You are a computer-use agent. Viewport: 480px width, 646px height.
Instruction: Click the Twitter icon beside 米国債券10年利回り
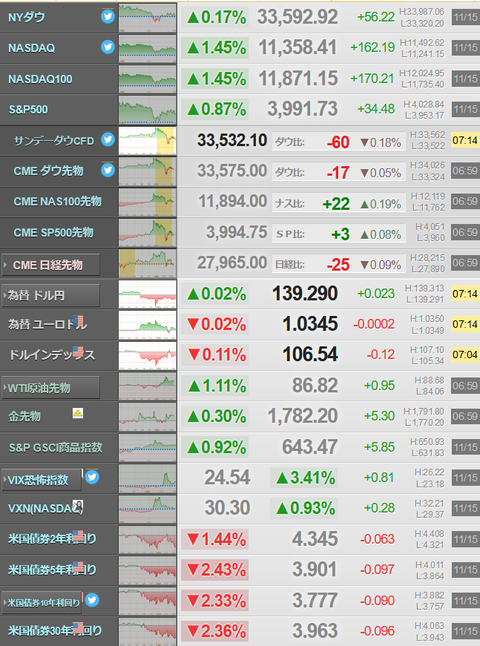92,600
